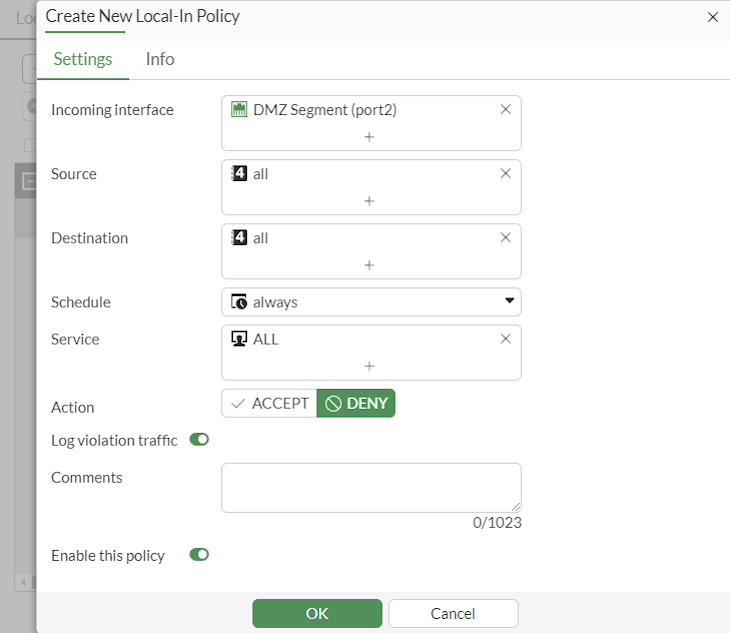Remove 'all' entry from Destination field

505,238
